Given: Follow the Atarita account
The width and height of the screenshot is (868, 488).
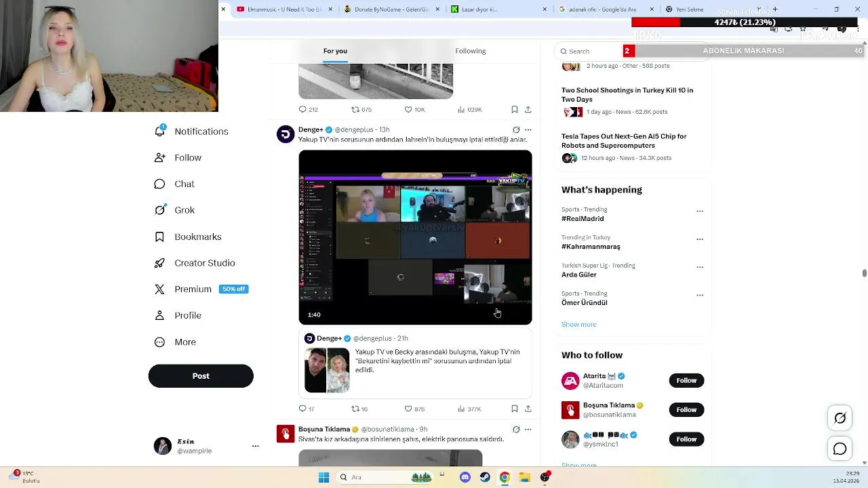Looking at the screenshot, I should click(686, 380).
